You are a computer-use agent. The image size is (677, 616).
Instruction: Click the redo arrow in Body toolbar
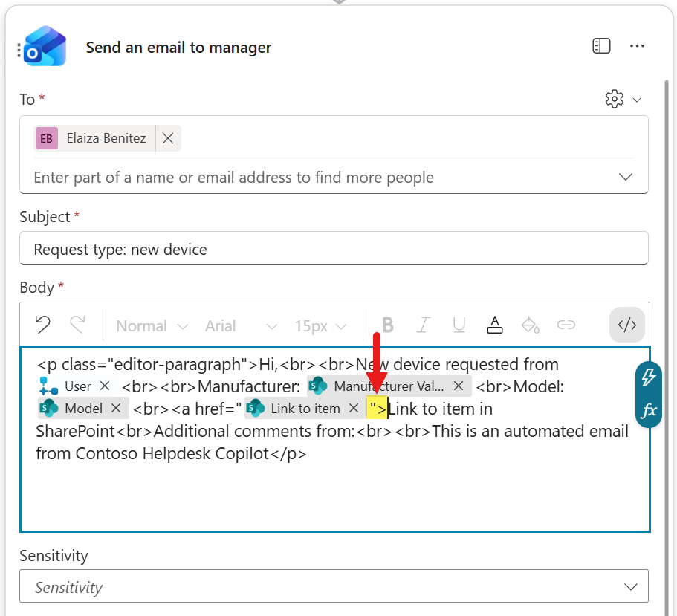77,325
